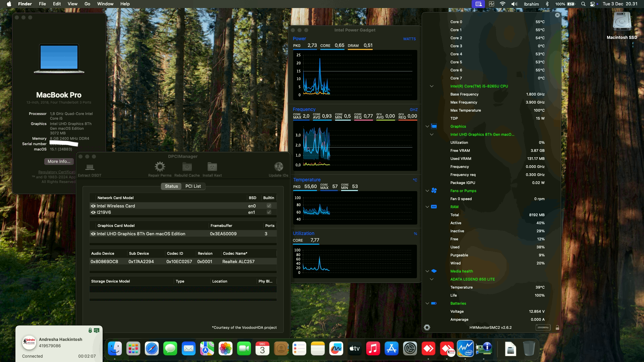
Task: Switch to Status tab in DPCIManager
Action: [x=171, y=186]
